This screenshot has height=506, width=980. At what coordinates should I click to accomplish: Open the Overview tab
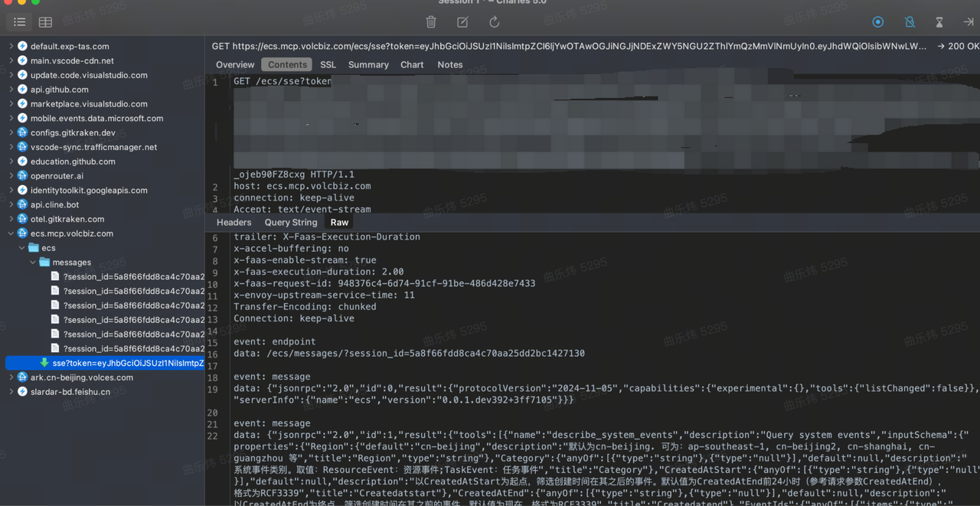pos(235,65)
